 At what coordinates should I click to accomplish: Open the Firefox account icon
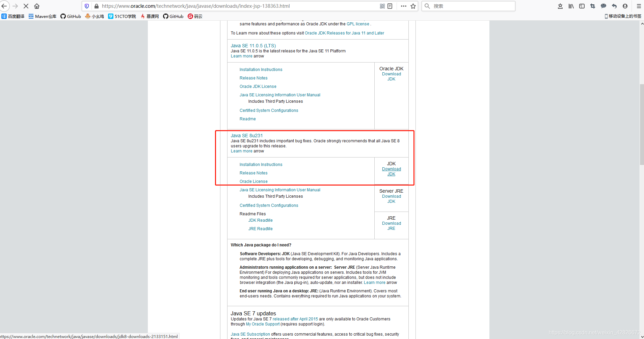pyautogui.click(x=625, y=6)
